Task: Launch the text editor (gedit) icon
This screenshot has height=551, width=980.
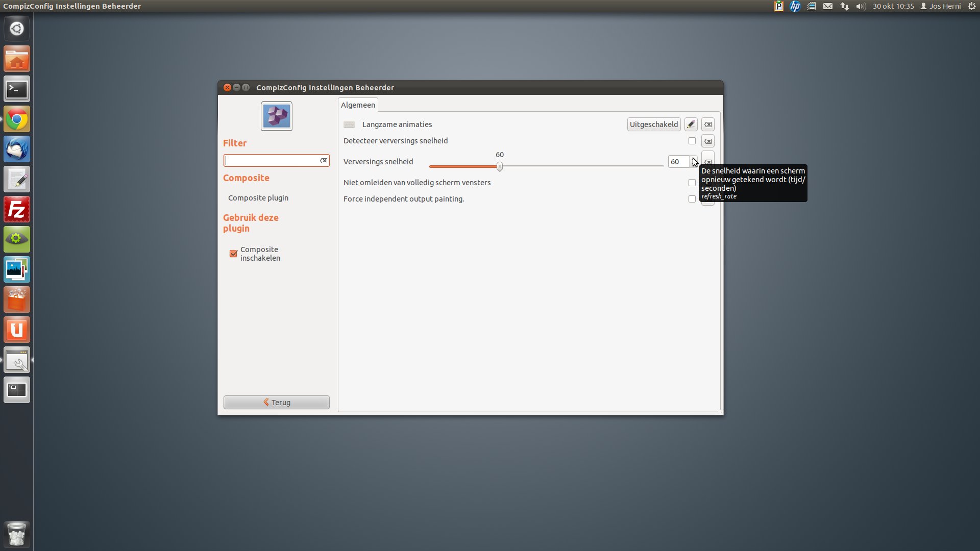Action: coord(17,180)
